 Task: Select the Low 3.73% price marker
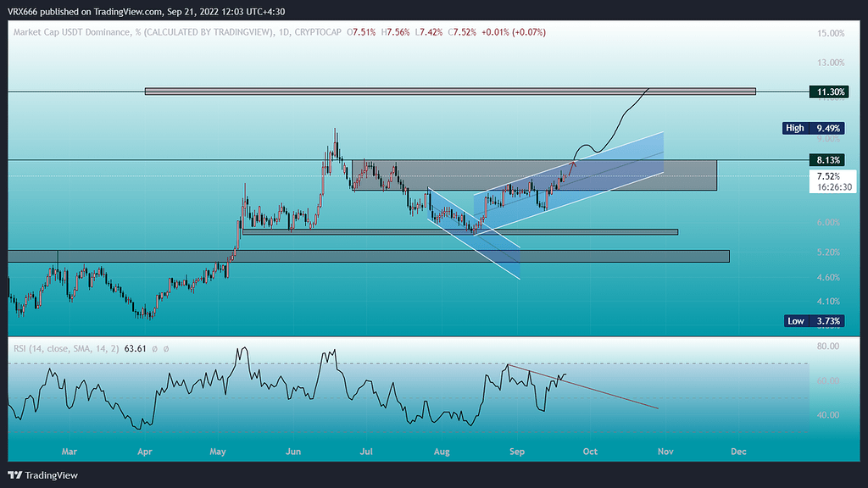coord(812,320)
